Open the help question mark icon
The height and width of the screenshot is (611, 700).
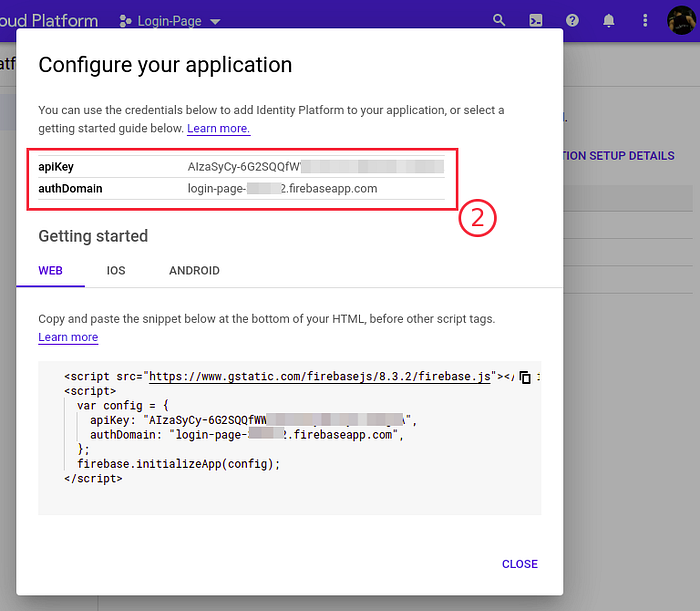[572, 20]
